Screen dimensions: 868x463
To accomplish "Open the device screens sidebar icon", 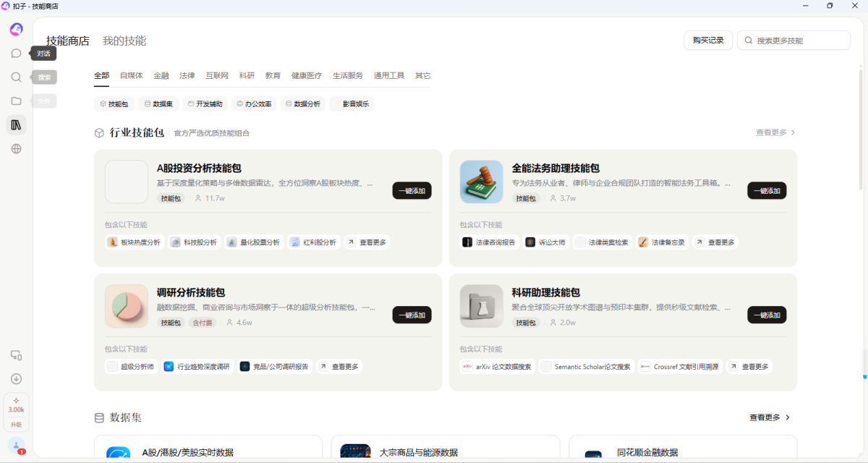I will [16, 355].
